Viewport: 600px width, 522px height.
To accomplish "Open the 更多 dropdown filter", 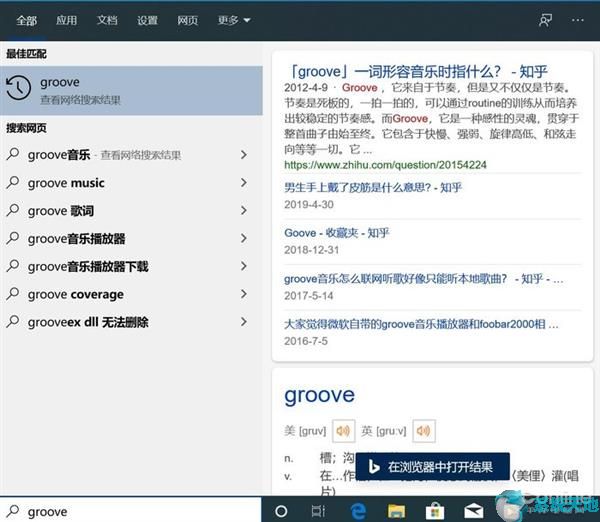I will 234,20.
